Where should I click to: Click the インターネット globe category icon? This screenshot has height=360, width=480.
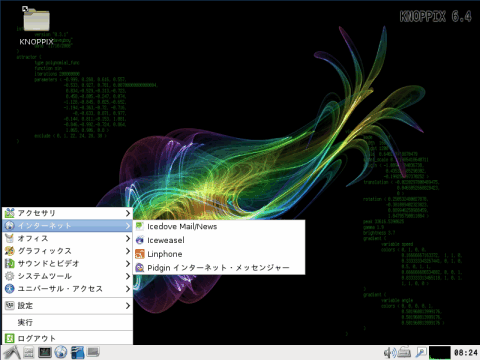[x=10, y=225]
